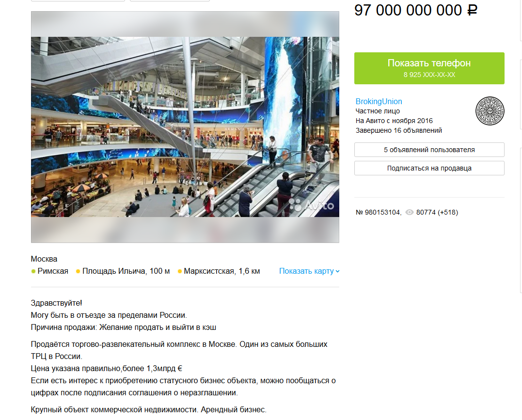
Task: View 5 объявлений пользователя
Action: pyautogui.click(x=429, y=150)
